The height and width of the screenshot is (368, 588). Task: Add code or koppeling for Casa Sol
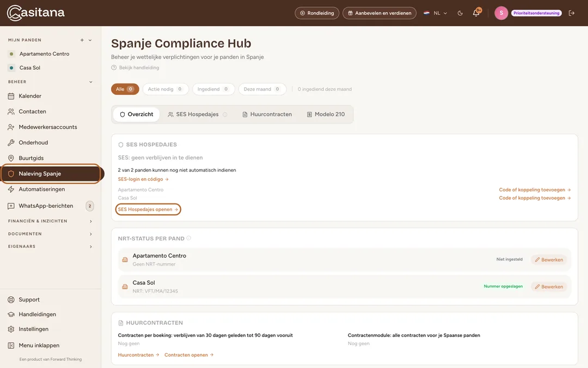(x=535, y=198)
